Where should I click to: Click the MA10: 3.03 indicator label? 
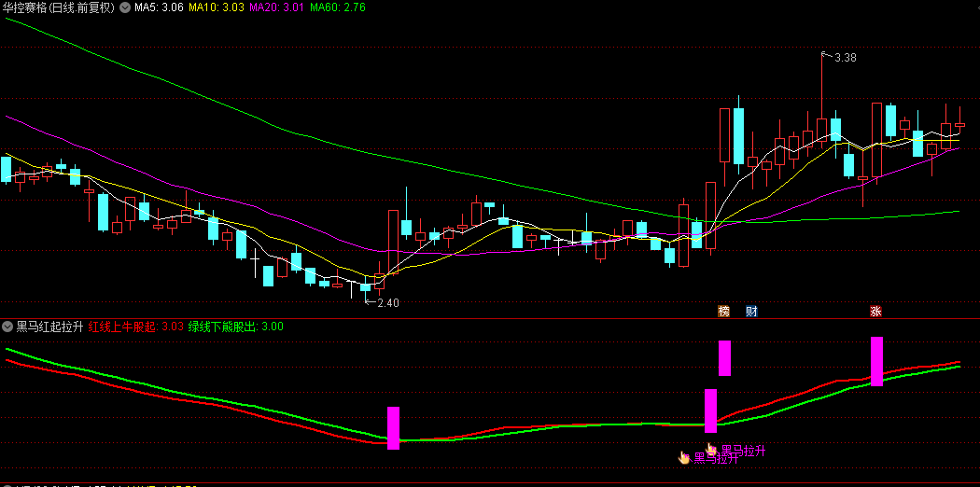[x=216, y=7]
